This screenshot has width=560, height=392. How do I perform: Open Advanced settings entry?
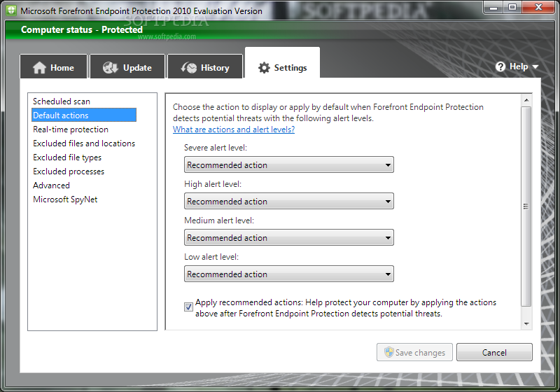(51, 185)
